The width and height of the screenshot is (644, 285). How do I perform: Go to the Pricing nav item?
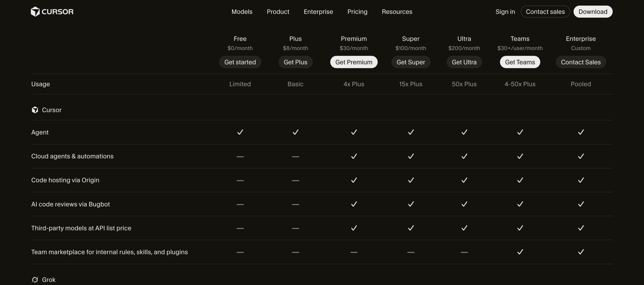click(x=357, y=12)
